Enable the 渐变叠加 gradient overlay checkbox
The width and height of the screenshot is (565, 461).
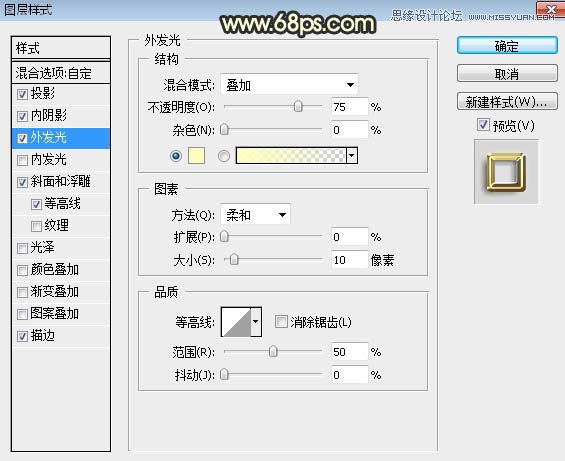22,292
